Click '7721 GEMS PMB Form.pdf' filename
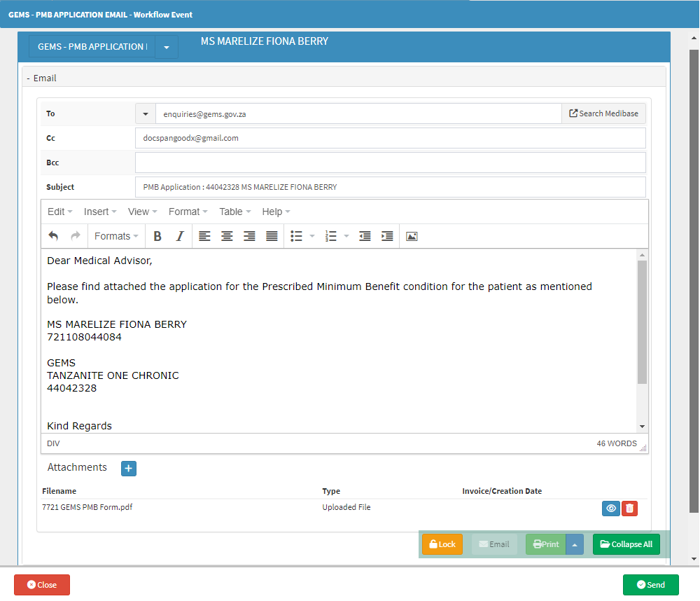 (x=87, y=507)
